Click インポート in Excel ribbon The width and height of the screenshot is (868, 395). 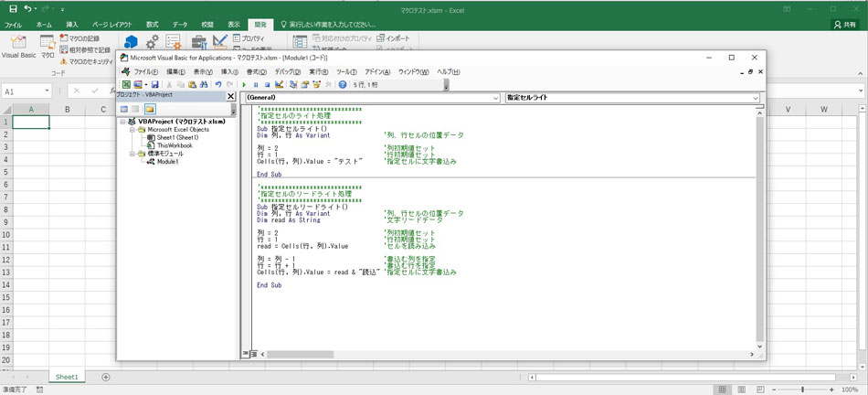(394, 38)
